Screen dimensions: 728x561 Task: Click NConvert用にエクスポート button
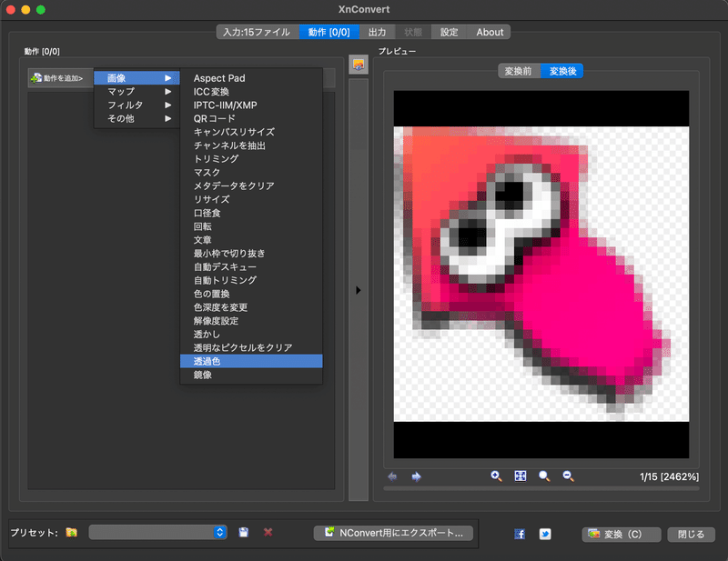point(393,533)
